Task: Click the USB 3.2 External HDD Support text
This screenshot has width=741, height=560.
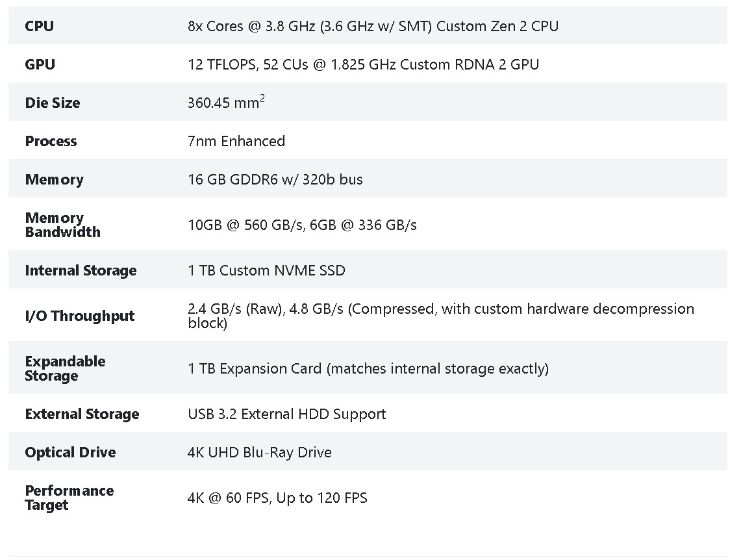Action: [x=286, y=414]
